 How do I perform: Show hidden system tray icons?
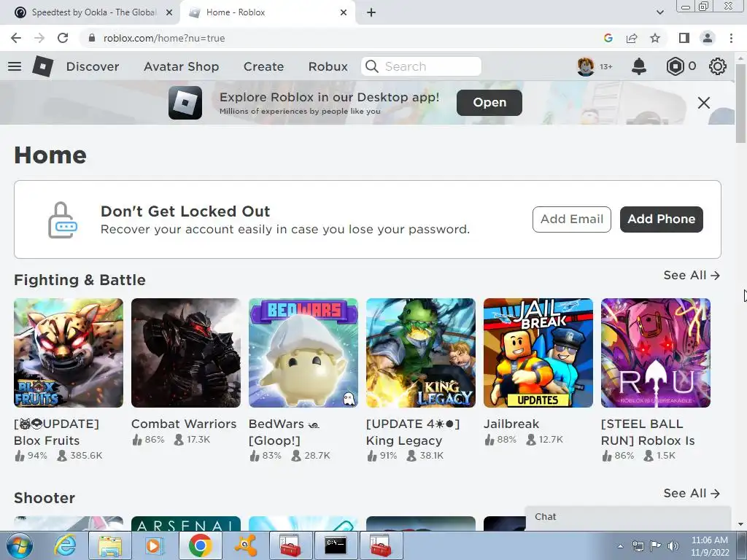coord(620,546)
